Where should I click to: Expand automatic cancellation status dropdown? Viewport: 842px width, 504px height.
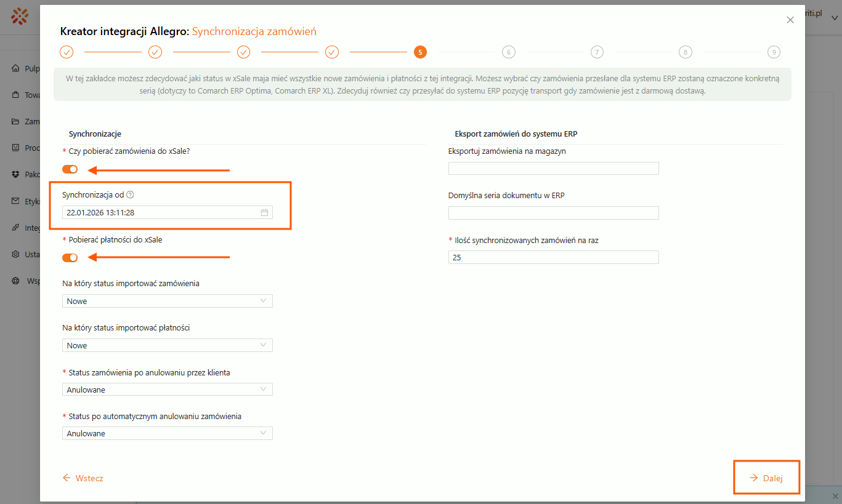click(167, 433)
